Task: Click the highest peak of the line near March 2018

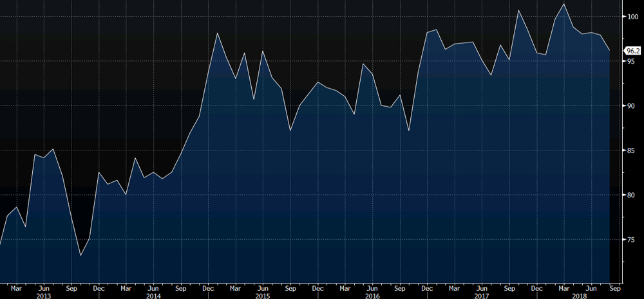Action: click(x=564, y=5)
